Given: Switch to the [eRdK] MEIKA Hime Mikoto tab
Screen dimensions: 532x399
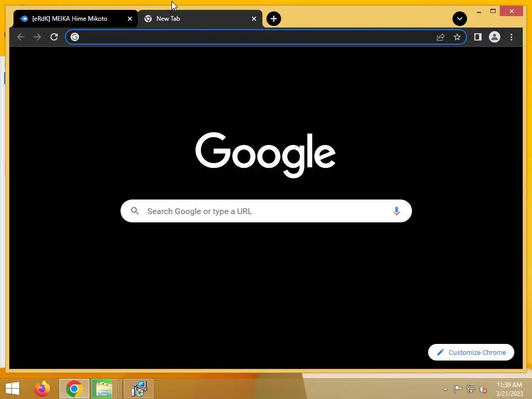Looking at the screenshot, I should point(75,19).
